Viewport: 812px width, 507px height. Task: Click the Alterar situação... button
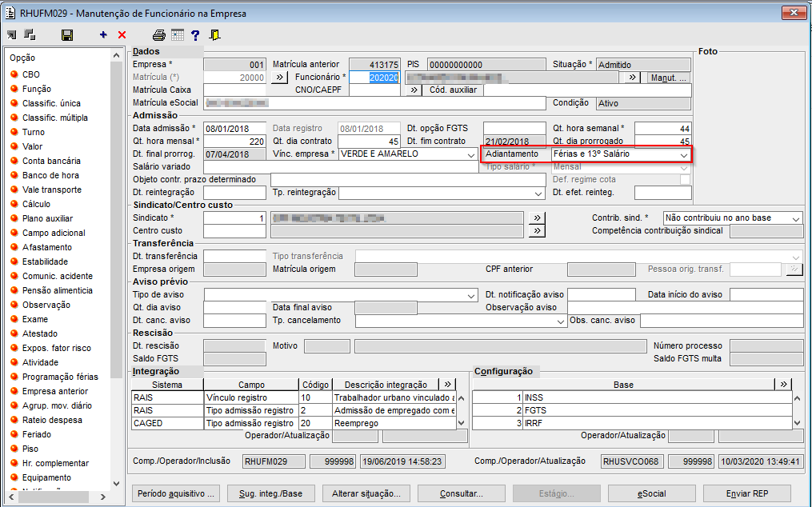[x=366, y=493]
